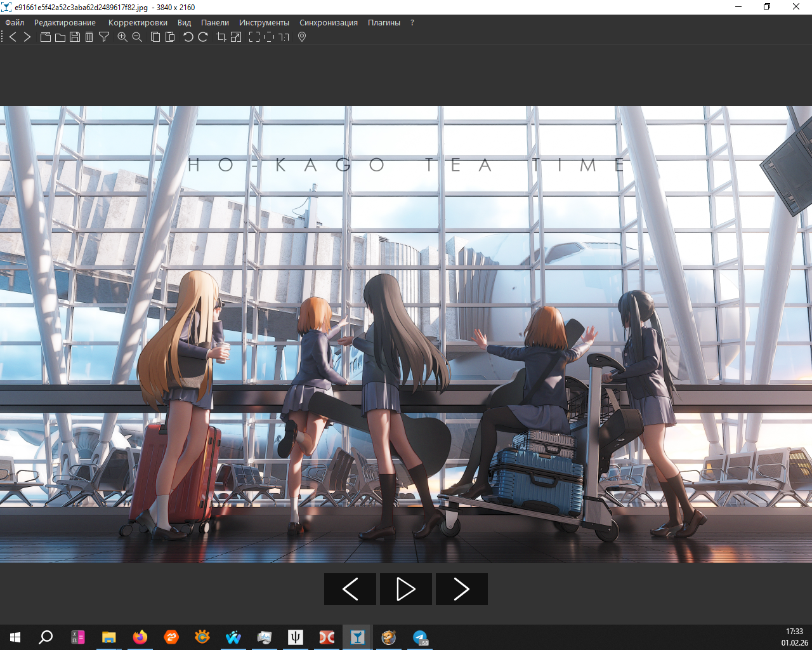Toggle fullscreen view from toolbar
Screen dimensions: 812x650
[254, 37]
